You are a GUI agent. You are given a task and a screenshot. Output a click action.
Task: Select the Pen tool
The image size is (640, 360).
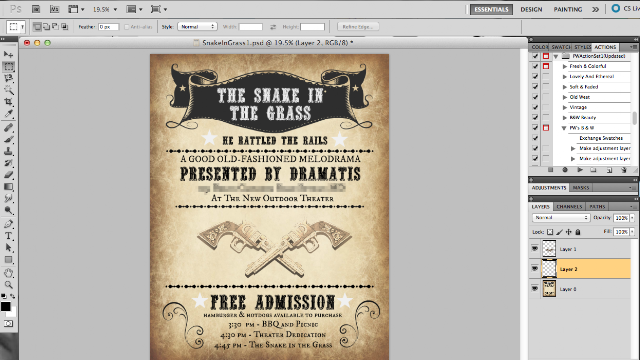point(8,224)
